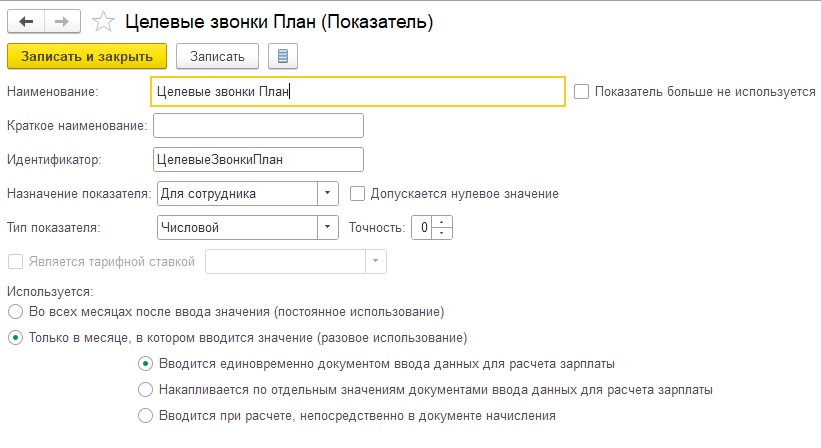Adjust the Точность spinner arrows
Screen dimensions: 821x448
tap(445, 227)
